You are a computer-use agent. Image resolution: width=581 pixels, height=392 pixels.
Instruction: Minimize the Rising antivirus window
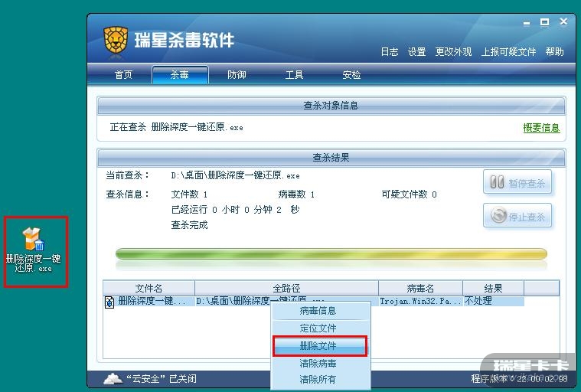click(x=527, y=23)
